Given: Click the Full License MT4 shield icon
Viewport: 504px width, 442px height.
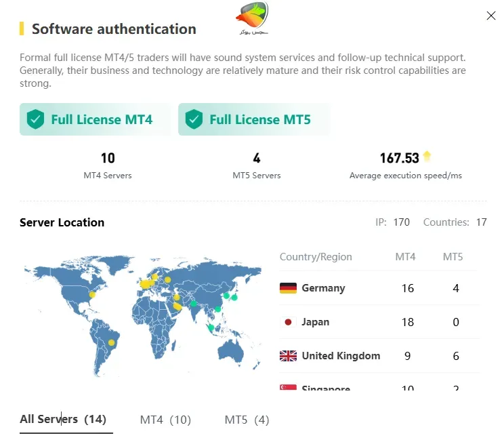Looking at the screenshot, I should [35, 119].
